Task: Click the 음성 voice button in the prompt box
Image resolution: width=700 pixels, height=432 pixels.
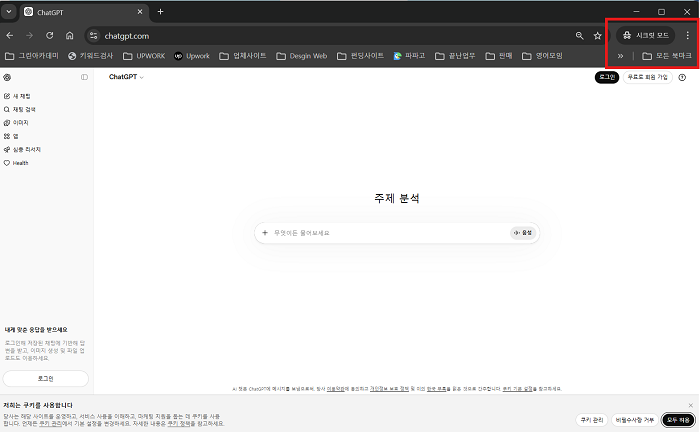Action: (523, 233)
